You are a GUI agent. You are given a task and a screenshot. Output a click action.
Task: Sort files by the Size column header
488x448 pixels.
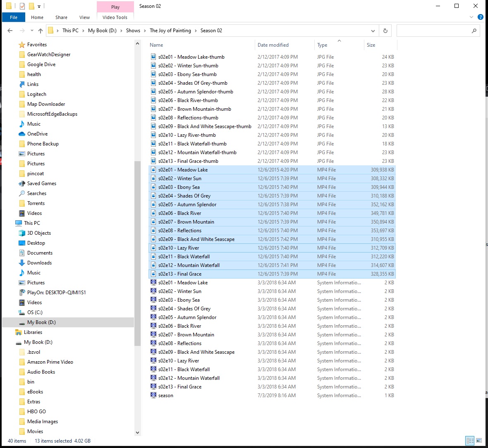371,45
